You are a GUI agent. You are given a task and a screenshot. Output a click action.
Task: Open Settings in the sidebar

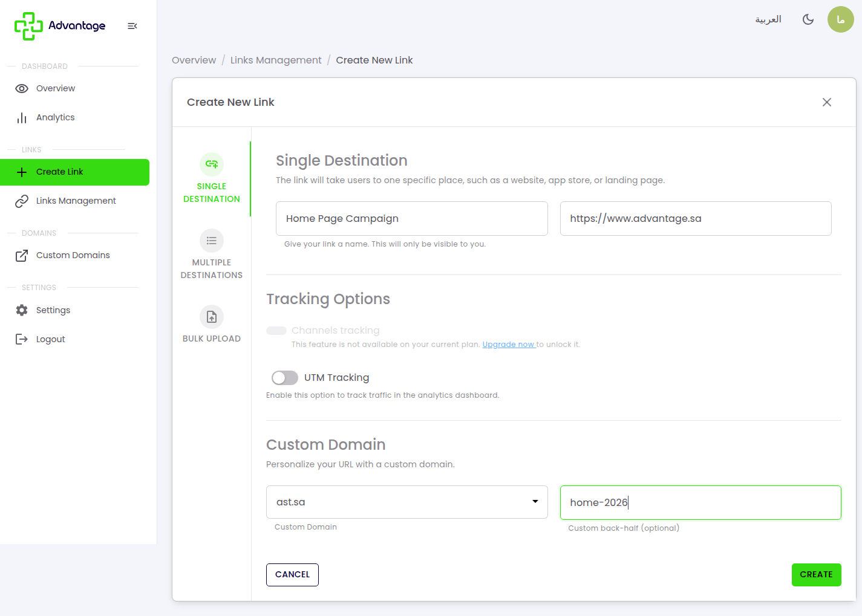pyautogui.click(x=74, y=310)
